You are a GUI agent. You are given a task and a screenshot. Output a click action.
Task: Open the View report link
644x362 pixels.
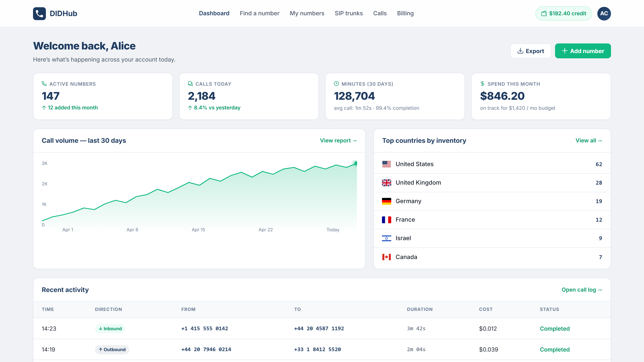[338, 140]
